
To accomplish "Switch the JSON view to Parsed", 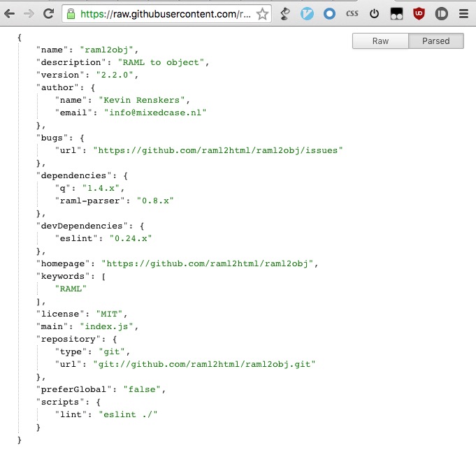I will 436,41.
